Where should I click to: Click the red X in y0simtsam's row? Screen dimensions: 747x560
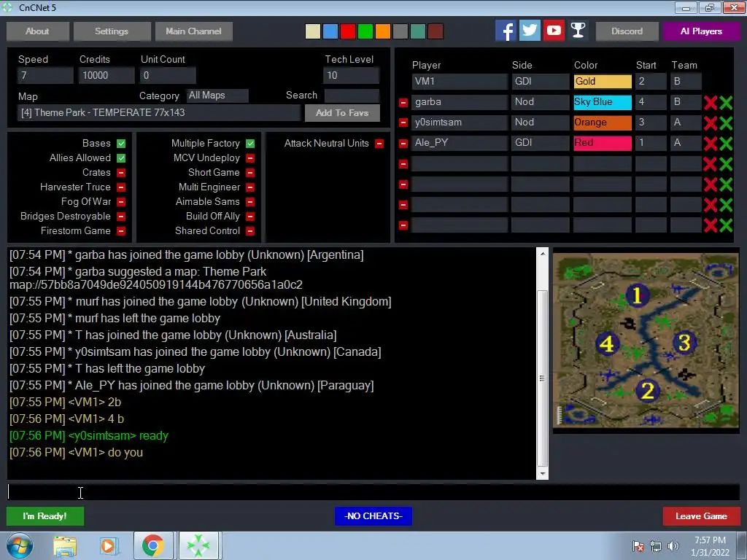(711, 122)
